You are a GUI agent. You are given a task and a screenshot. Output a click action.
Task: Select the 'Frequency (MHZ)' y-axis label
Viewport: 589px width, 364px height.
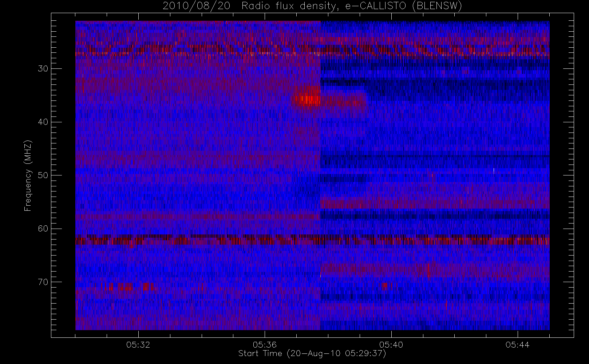click(28, 175)
